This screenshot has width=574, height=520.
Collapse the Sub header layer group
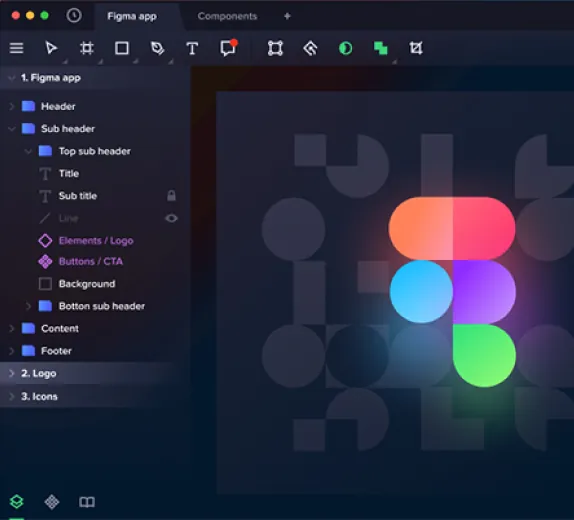pyautogui.click(x=12, y=129)
